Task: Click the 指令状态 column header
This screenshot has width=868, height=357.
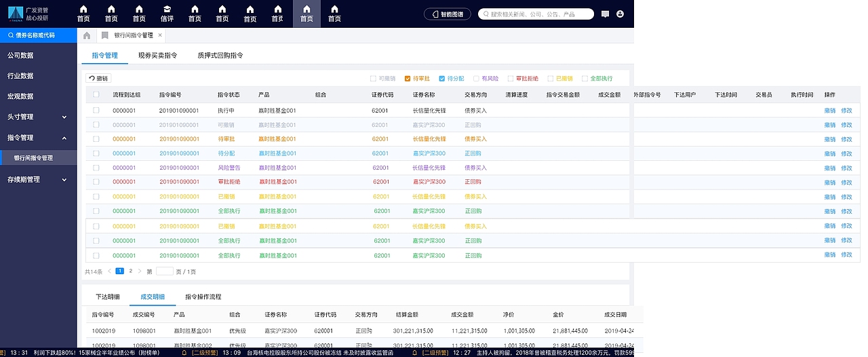Action: 229,95
